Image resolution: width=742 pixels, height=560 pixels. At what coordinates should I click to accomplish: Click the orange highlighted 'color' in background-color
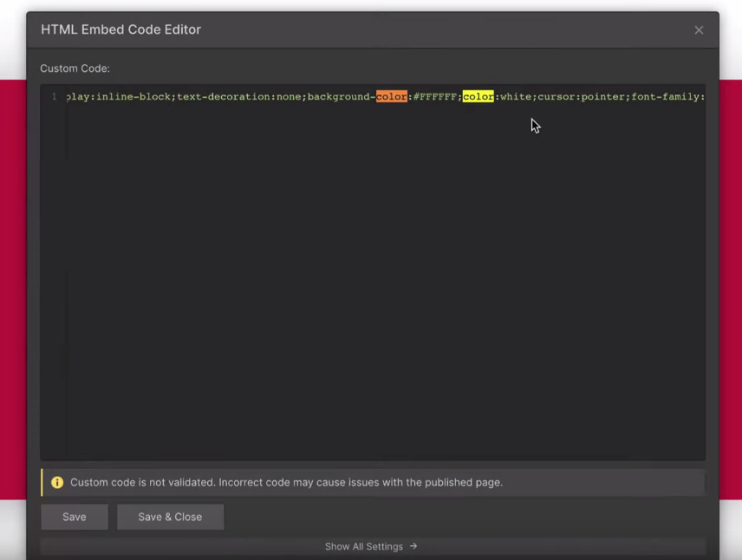[x=391, y=96]
